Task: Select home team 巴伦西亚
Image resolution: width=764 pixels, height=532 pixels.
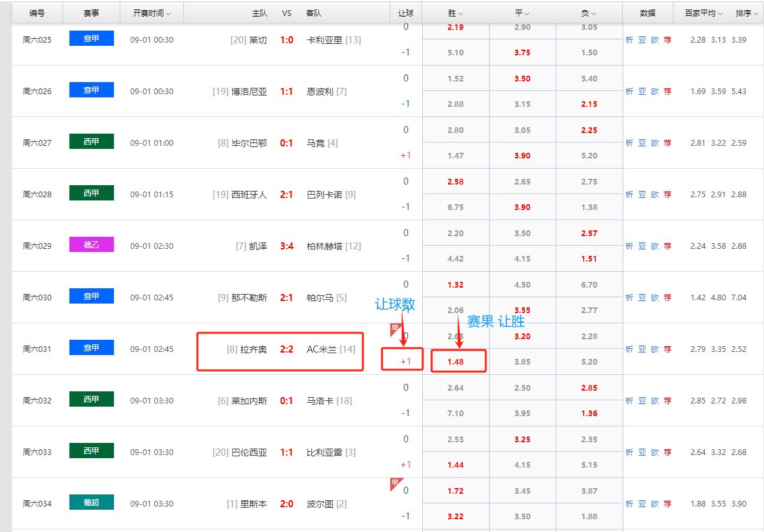Action: pyautogui.click(x=249, y=452)
